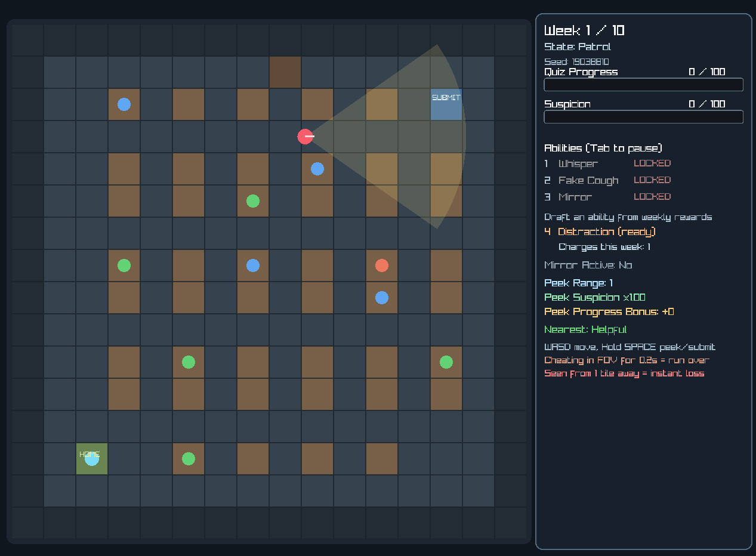The height and width of the screenshot is (556, 756).
Task: Select the locked Fake Cough ability
Action: [x=588, y=180]
